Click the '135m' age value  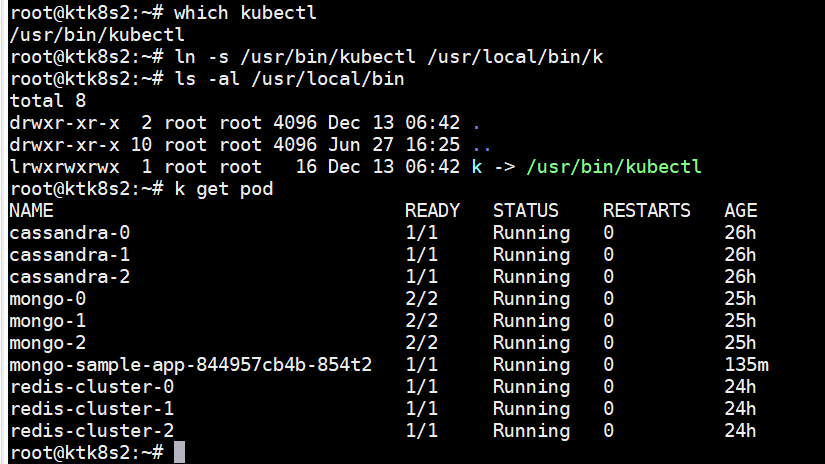coord(746,365)
